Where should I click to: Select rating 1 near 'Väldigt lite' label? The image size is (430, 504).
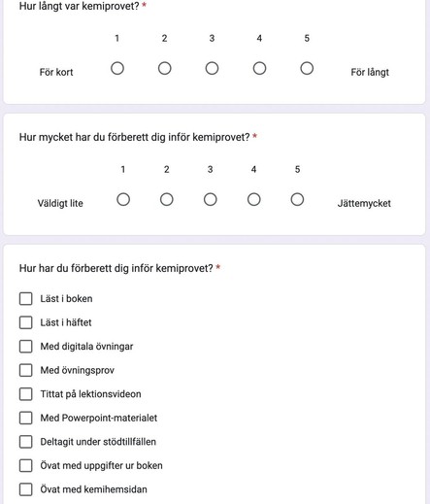123,199
